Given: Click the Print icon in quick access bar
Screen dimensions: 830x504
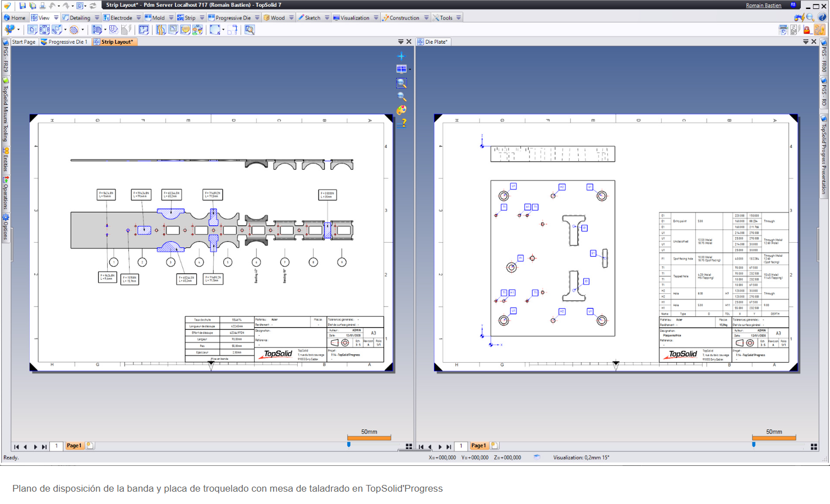Looking at the screenshot, I should click(42, 6).
